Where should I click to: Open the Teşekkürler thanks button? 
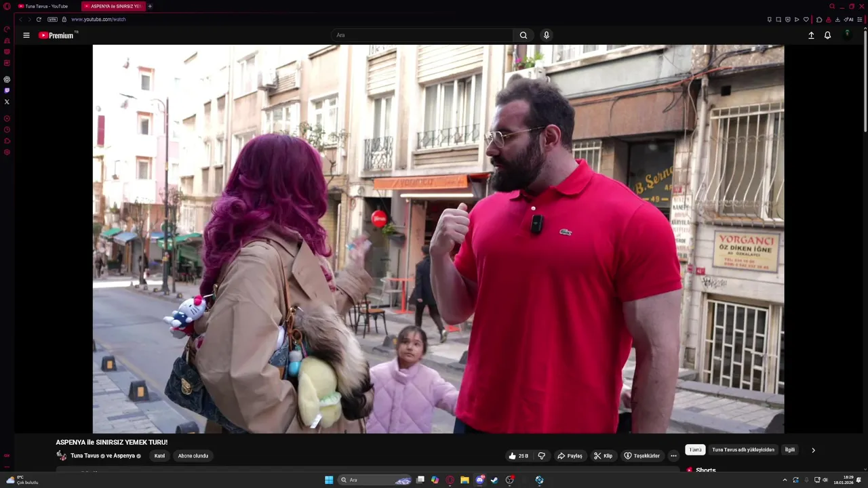642,456
